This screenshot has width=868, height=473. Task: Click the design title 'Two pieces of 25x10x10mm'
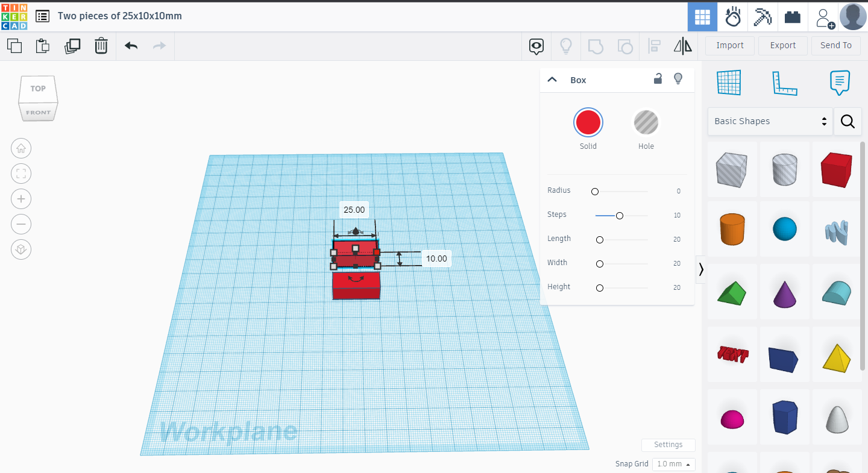(120, 16)
